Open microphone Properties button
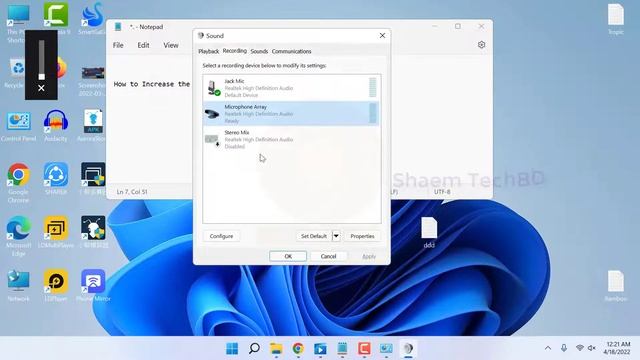640x360 pixels. (x=362, y=236)
